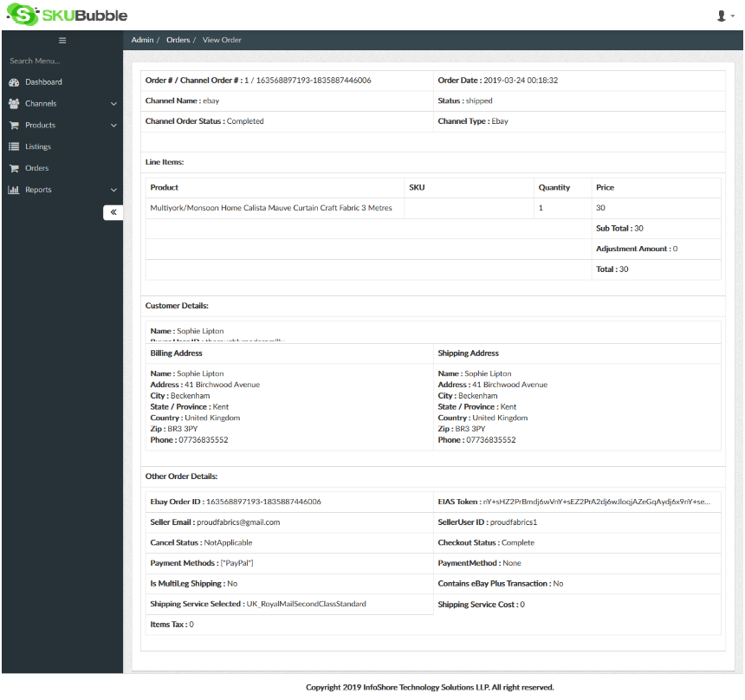Image resolution: width=745 pixels, height=700 pixels.
Task: Click the Shipping Address heading
Action: 468,353
